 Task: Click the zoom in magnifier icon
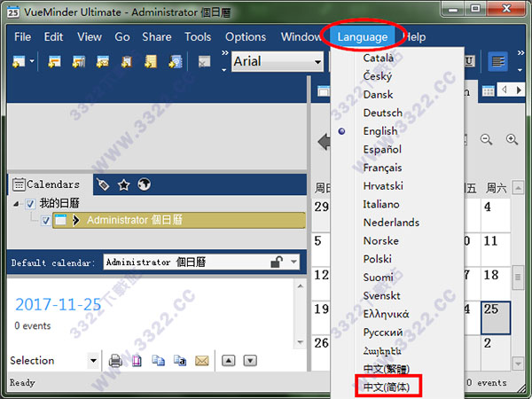(512, 139)
